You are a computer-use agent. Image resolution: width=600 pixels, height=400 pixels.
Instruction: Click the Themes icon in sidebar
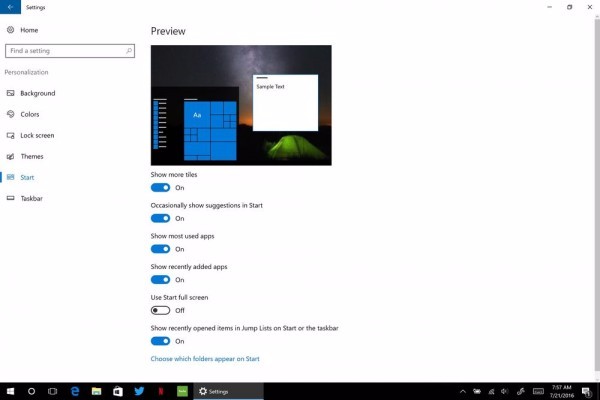click(11, 156)
